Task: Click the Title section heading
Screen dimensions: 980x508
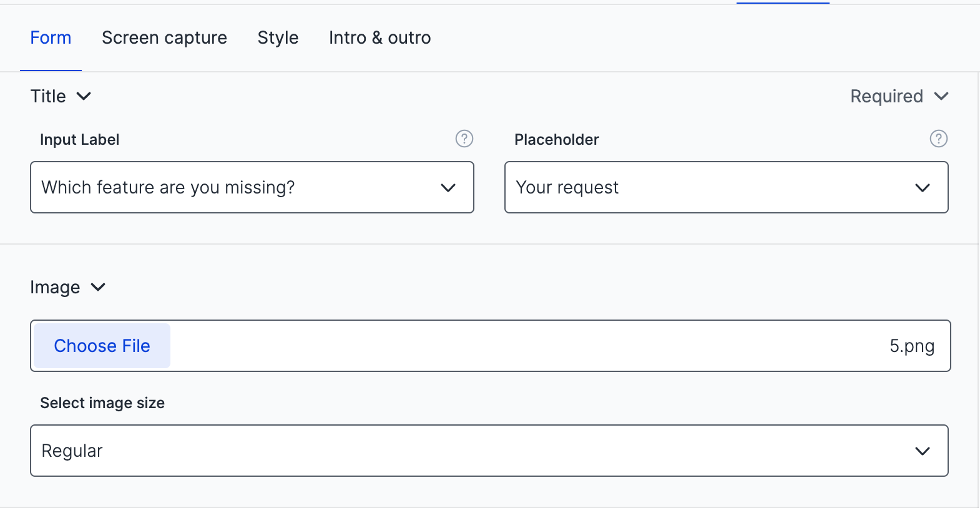Action: tap(48, 96)
